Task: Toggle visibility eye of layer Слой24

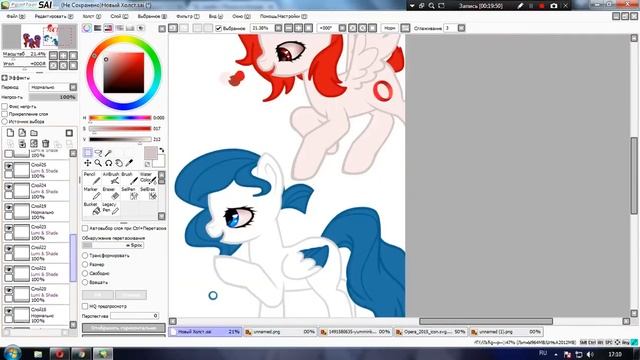Action: pyautogui.click(x=9, y=187)
